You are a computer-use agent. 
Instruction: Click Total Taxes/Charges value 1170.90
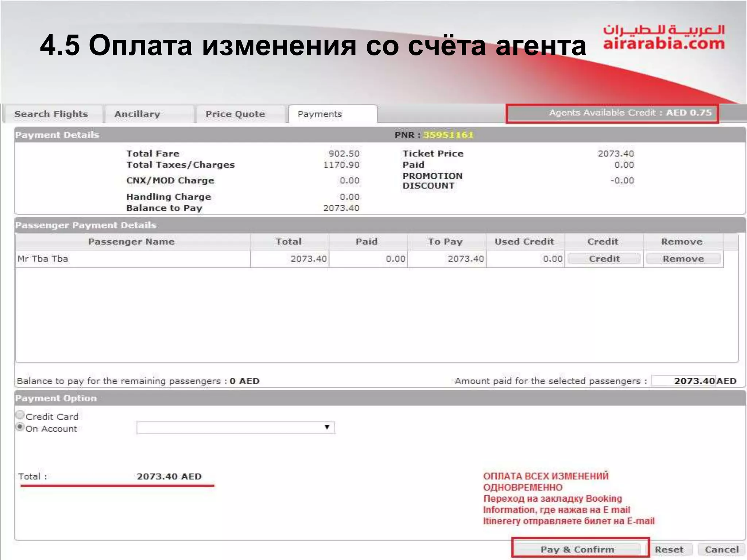(341, 165)
